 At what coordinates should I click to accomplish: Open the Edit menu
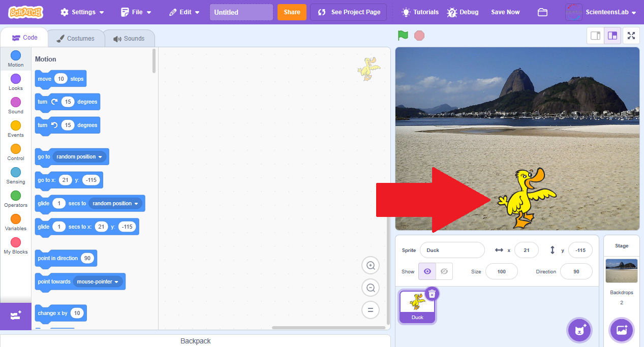(x=184, y=12)
